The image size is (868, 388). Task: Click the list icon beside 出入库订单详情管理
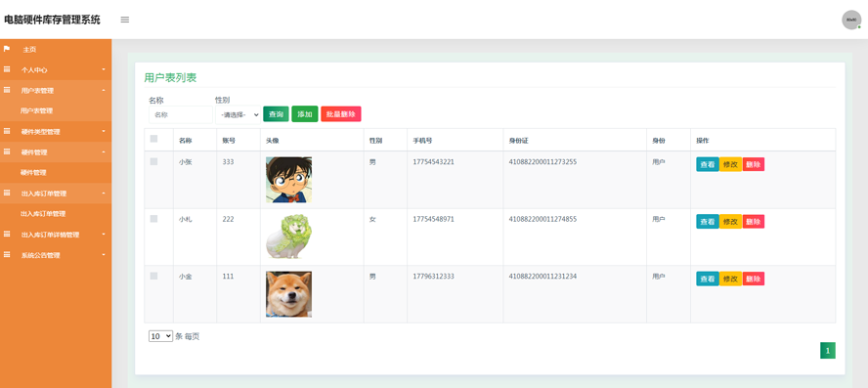pyautogui.click(x=7, y=235)
